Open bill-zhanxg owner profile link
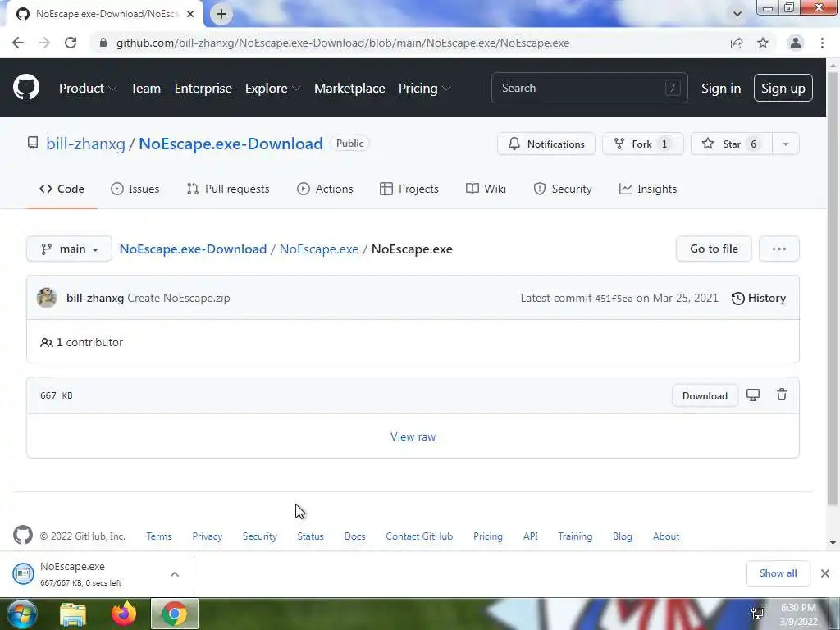 pos(85,144)
